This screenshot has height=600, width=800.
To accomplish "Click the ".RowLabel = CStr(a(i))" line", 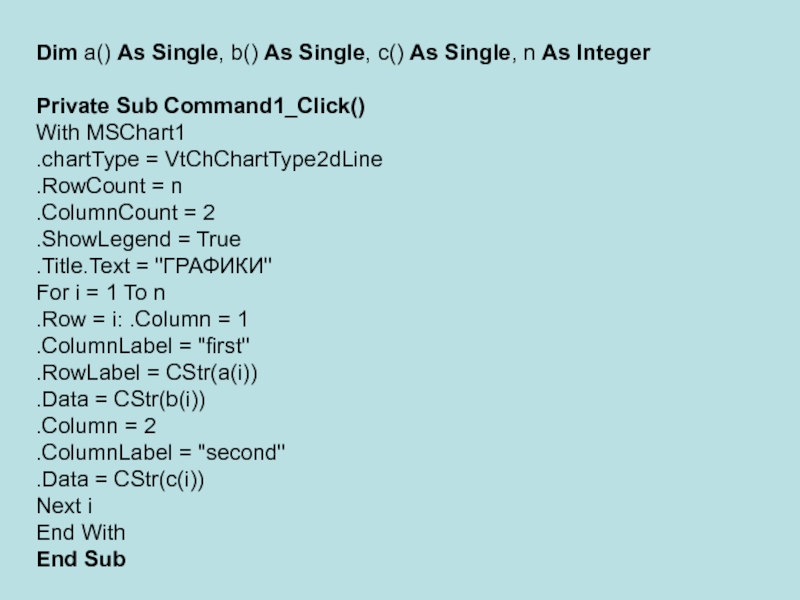I will click(153, 373).
